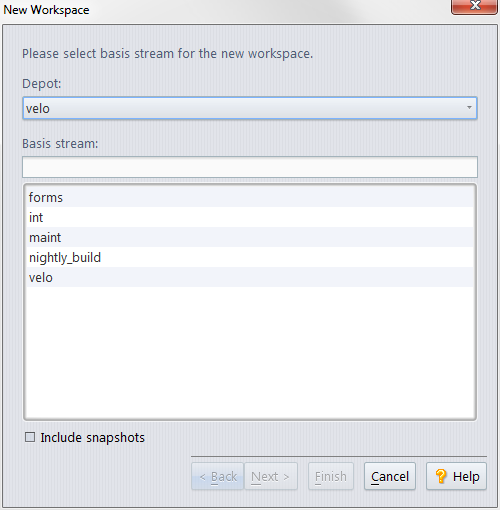
Task: Click the Finish button
Action: (x=331, y=476)
